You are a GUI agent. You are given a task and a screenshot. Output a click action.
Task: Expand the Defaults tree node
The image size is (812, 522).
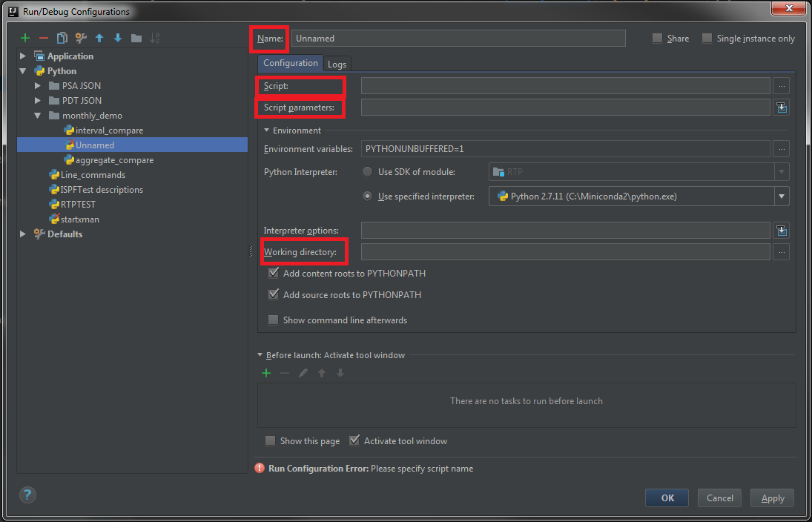click(23, 234)
